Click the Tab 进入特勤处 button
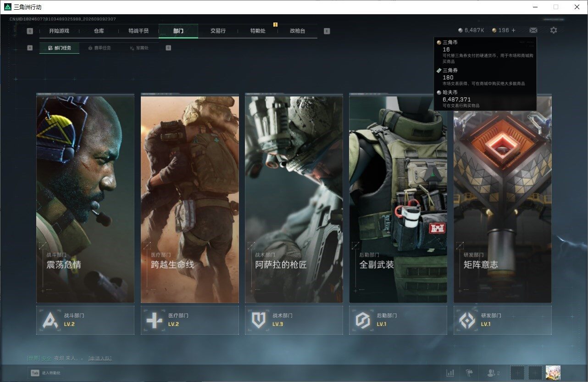 45,373
